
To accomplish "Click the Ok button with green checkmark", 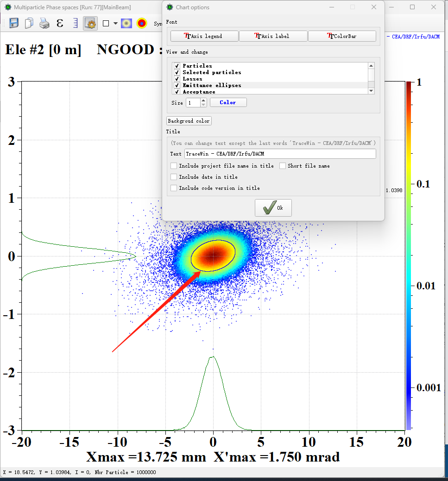I will [273, 208].
